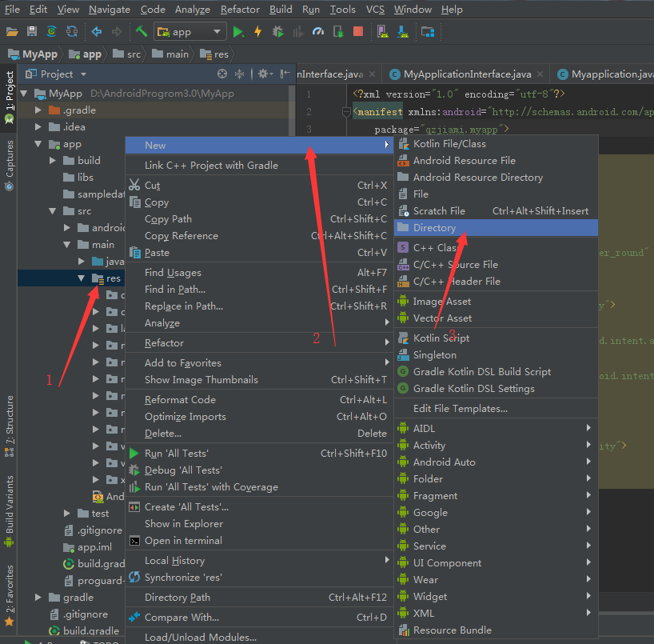Click the red Stop button in toolbar
This screenshot has width=654, height=644.
tap(358, 31)
